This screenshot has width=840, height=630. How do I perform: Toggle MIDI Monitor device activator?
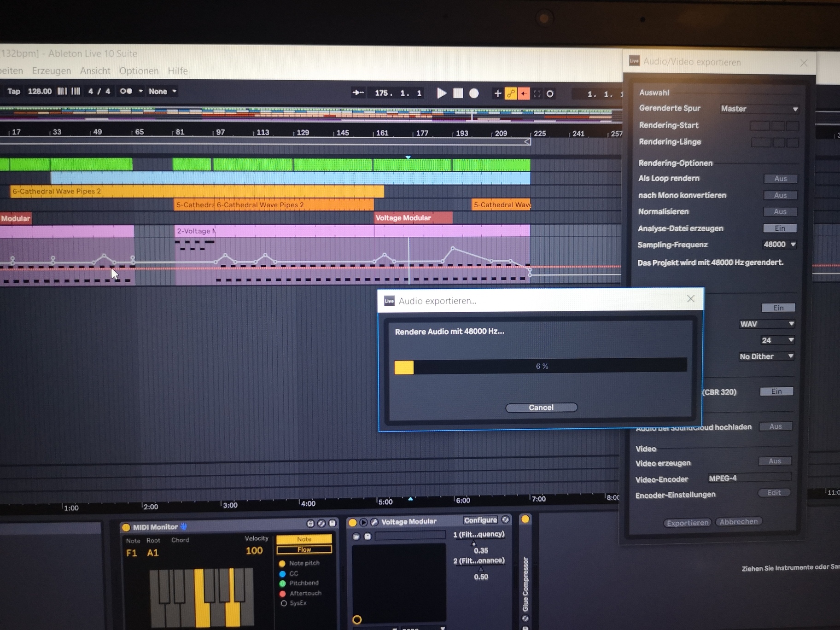(126, 527)
